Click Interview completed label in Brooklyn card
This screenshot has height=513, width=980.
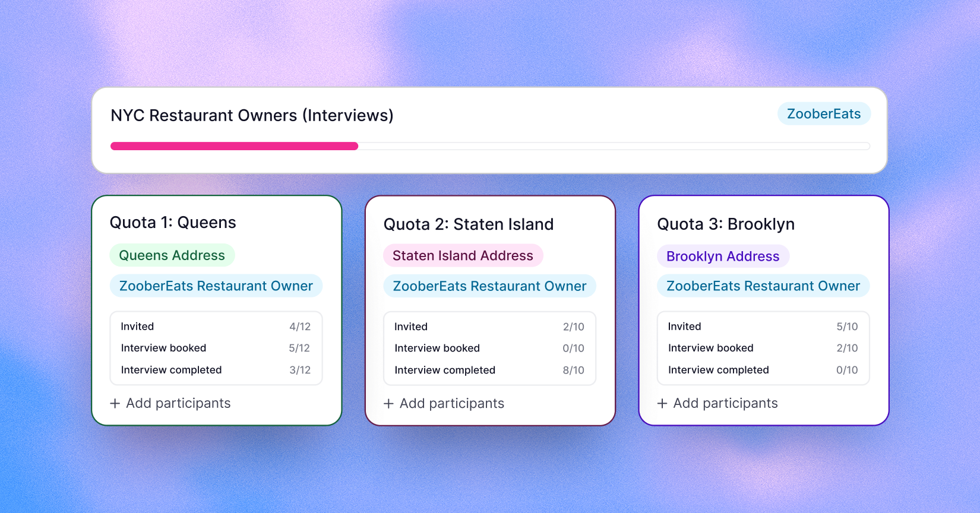coord(719,370)
